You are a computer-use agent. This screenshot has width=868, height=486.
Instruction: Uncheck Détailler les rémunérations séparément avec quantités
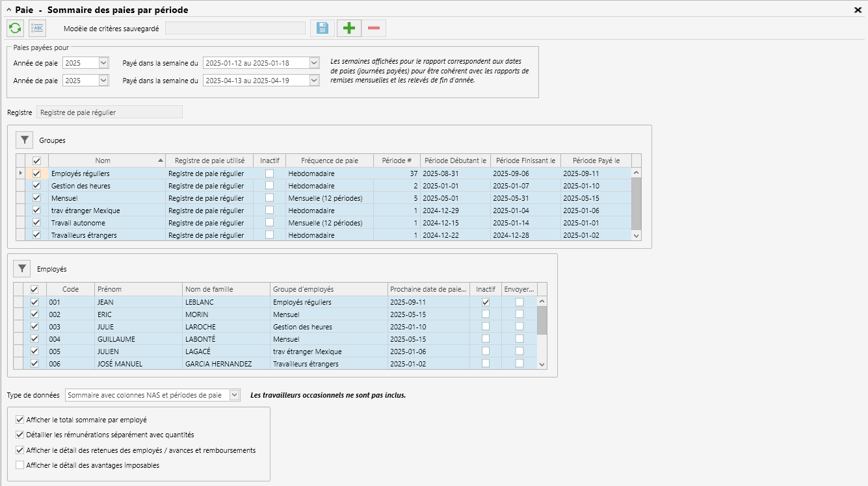coord(20,435)
